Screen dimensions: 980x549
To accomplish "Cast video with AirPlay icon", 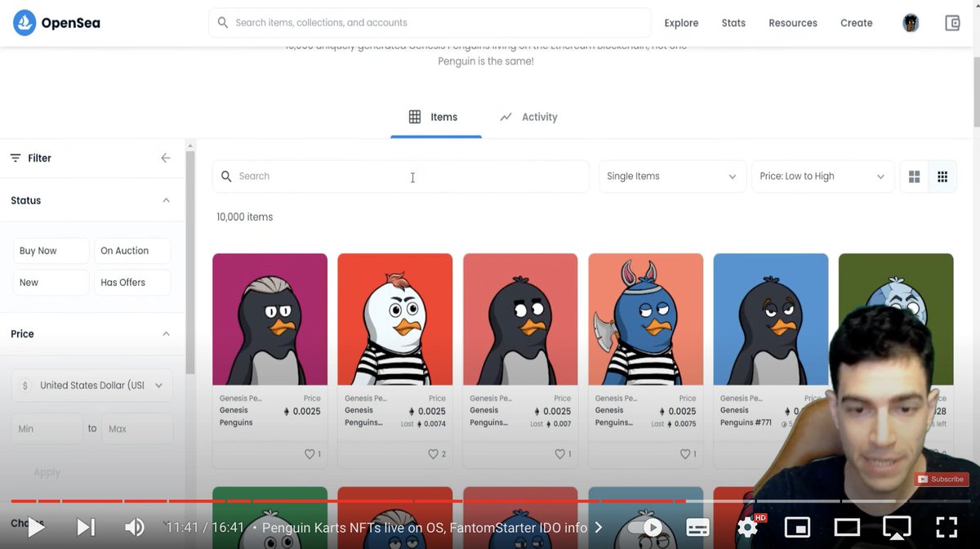I will coord(897,528).
